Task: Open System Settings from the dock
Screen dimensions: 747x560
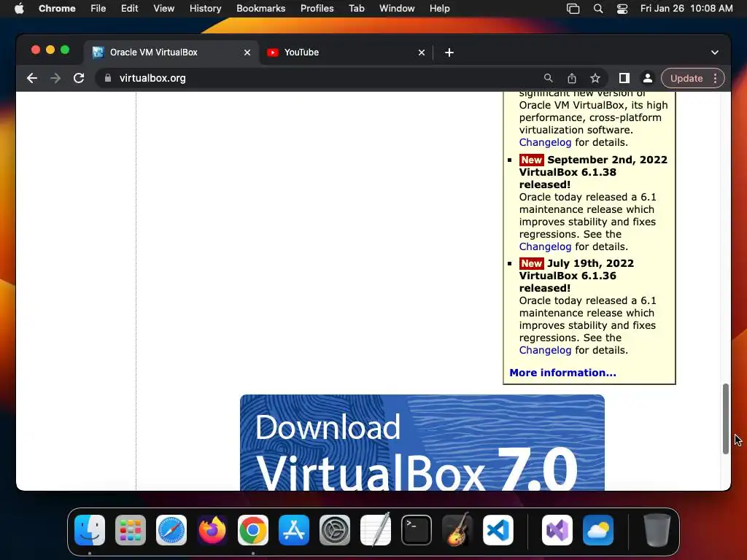Action: pyautogui.click(x=334, y=530)
